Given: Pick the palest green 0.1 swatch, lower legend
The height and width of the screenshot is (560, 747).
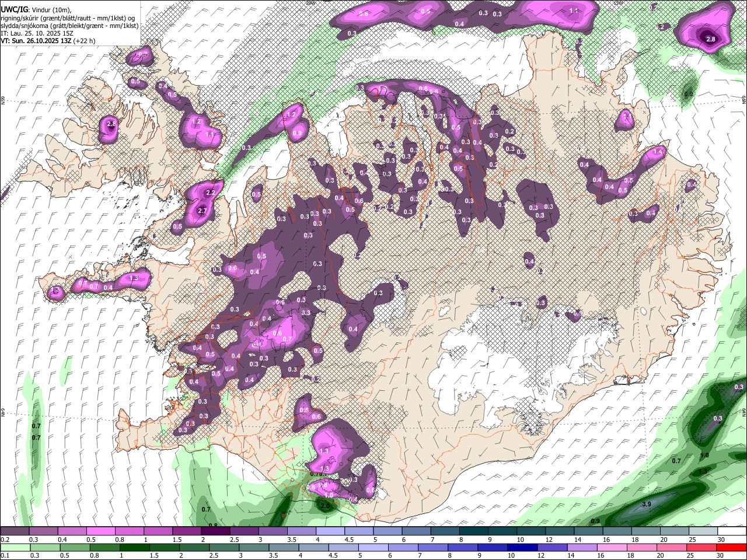Looking at the screenshot, I should 15,548.
